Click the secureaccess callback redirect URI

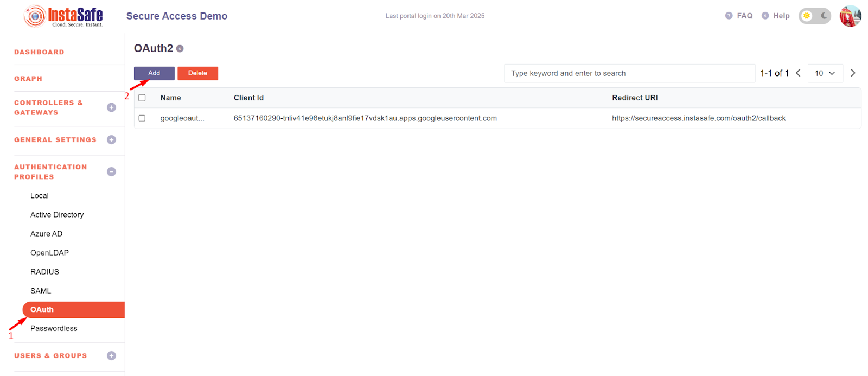point(699,118)
